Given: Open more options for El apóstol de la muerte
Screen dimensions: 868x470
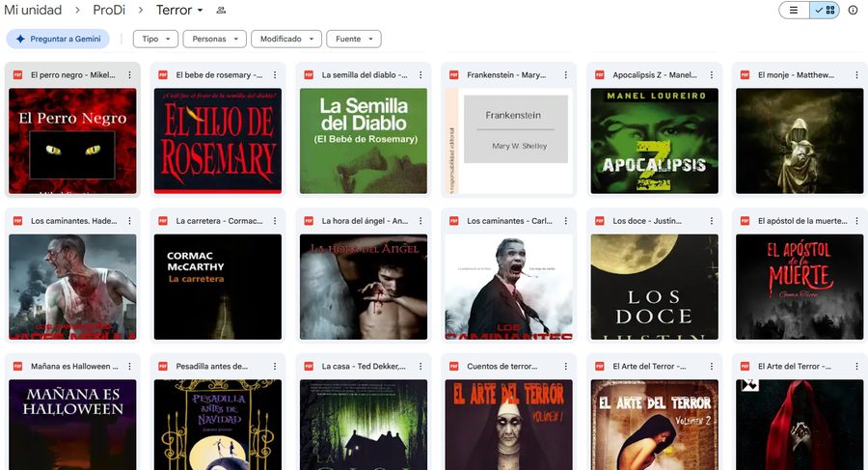Looking at the screenshot, I should 857,221.
